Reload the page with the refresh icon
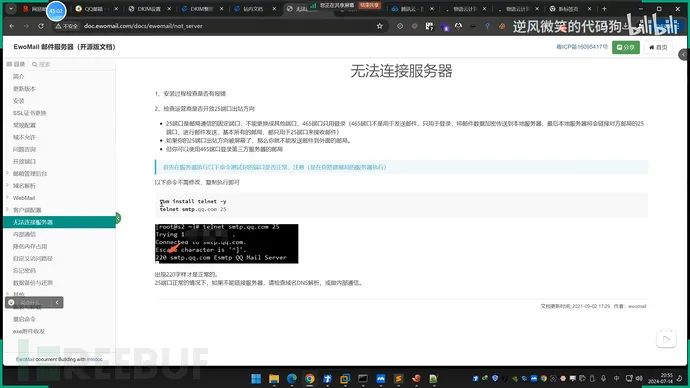Screen dimensions: 690x388 41,26
